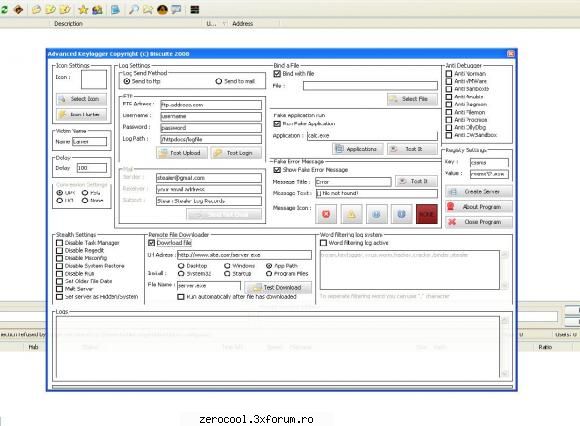The image size is (580, 426).
Task: Click the Select Icon button
Action: pyautogui.click(x=81, y=99)
